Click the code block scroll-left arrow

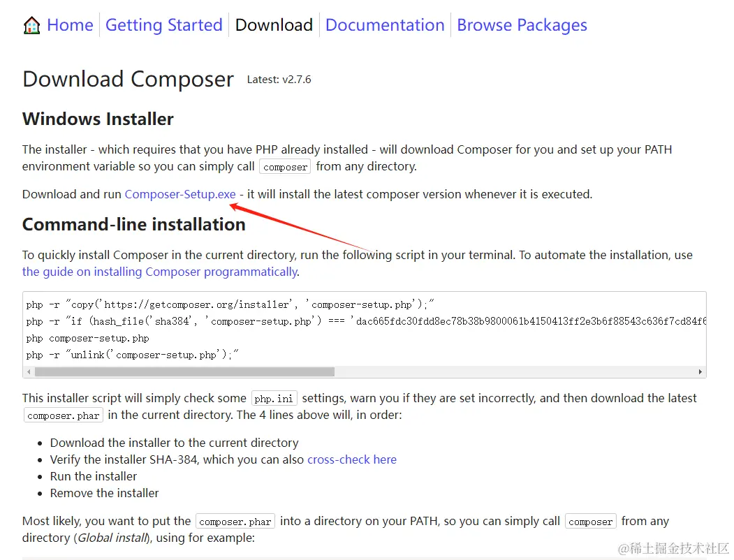pos(29,372)
